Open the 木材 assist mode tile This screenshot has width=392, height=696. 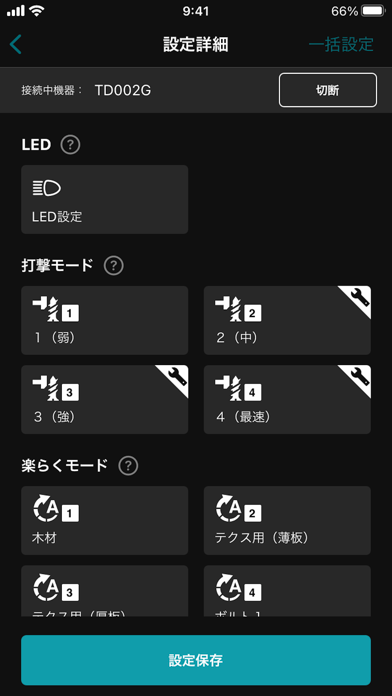(x=105, y=520)
